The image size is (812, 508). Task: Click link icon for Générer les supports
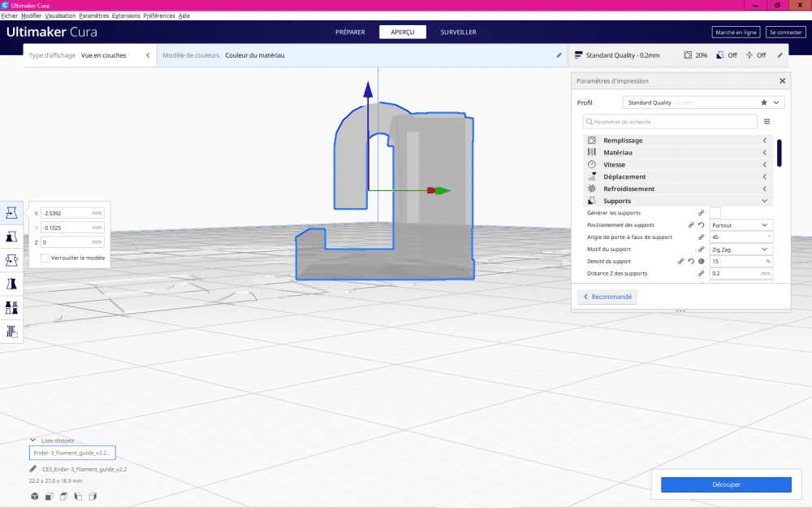(702, 213)
